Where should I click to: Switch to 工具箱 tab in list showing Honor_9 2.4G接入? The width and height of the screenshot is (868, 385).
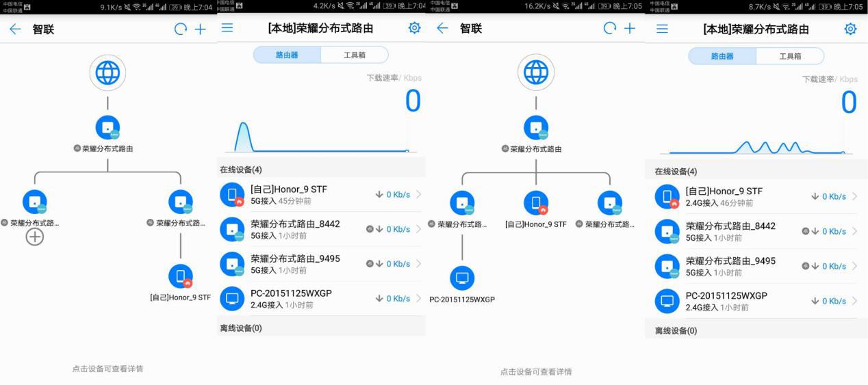(x=790, y=56)
